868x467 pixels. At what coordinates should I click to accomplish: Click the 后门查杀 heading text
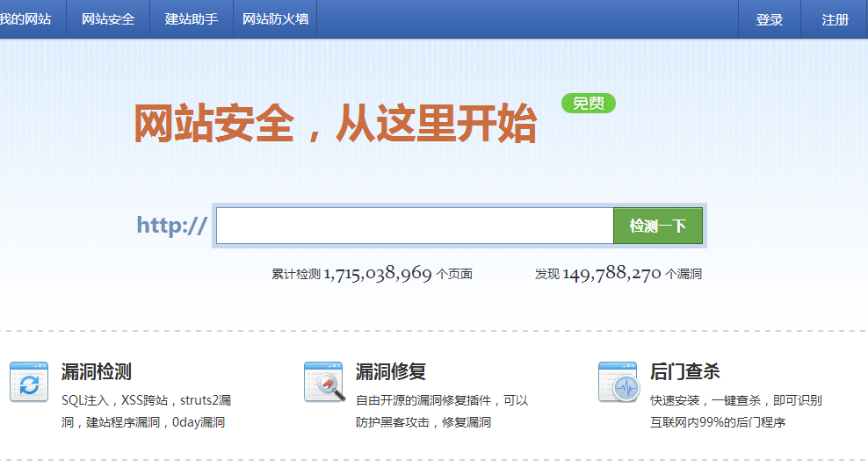(x=685, y=371)
